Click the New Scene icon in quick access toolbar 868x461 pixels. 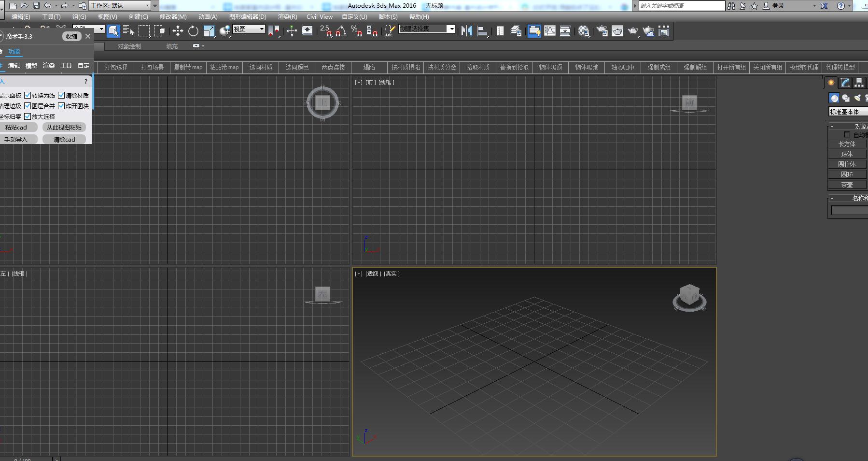[13, 5]
